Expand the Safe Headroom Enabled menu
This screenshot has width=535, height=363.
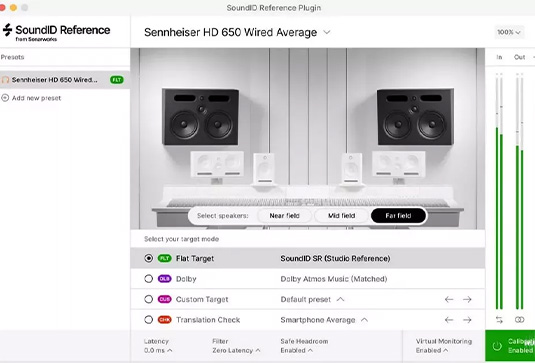click(304, 346)
